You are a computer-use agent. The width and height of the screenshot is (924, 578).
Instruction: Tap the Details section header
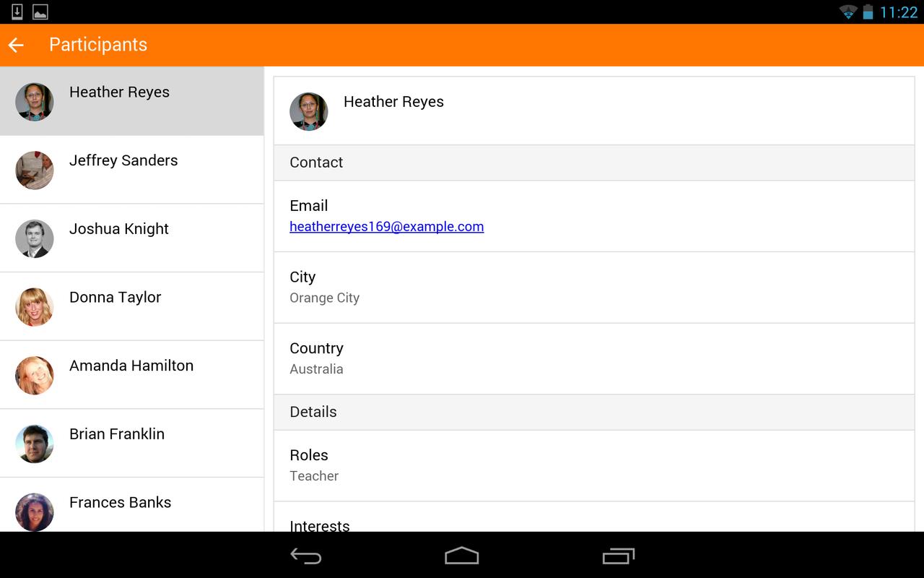click(x=594, y=412)
